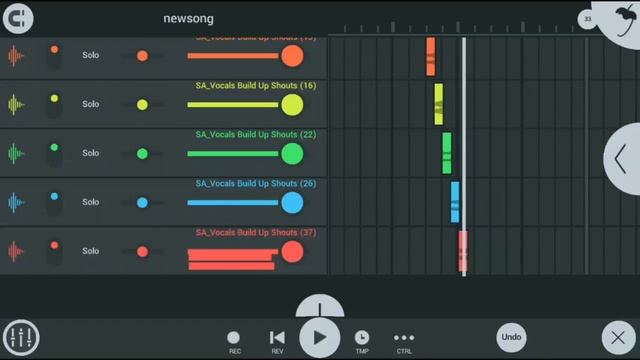Expand the side panel left-arrow chevron

(622, 159)
